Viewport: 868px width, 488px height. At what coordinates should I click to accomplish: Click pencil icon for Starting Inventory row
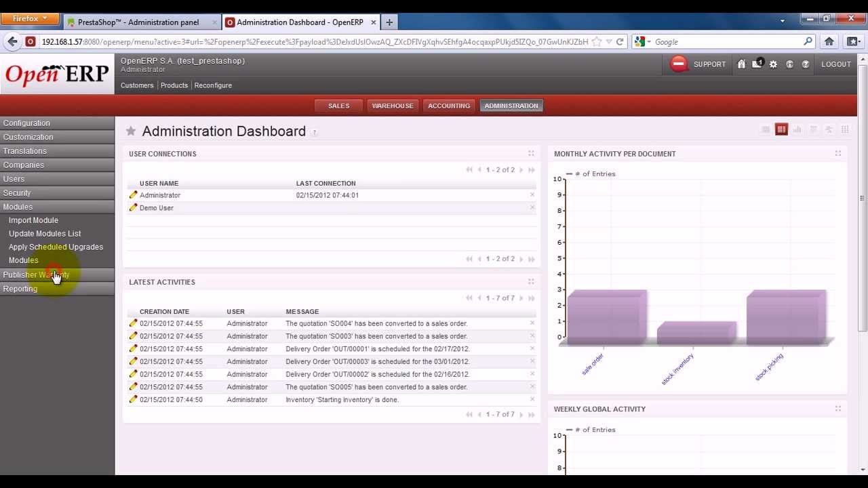133,400
